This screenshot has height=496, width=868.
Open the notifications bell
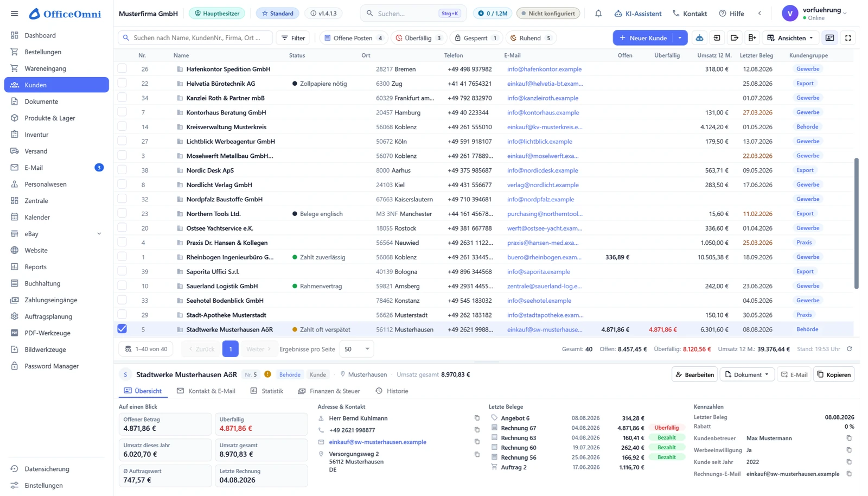(x=598, y=14)
